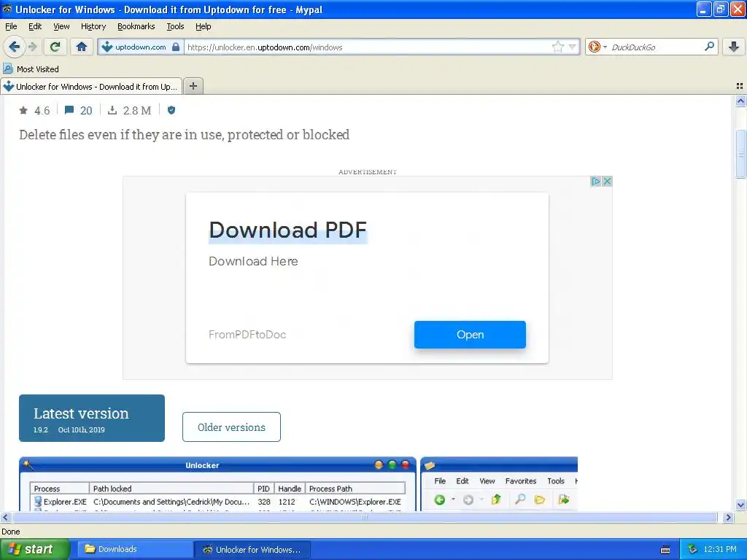Open DuckDuckGo search engine selector
The width and height of the screenshot is (747, 560).
597,47
